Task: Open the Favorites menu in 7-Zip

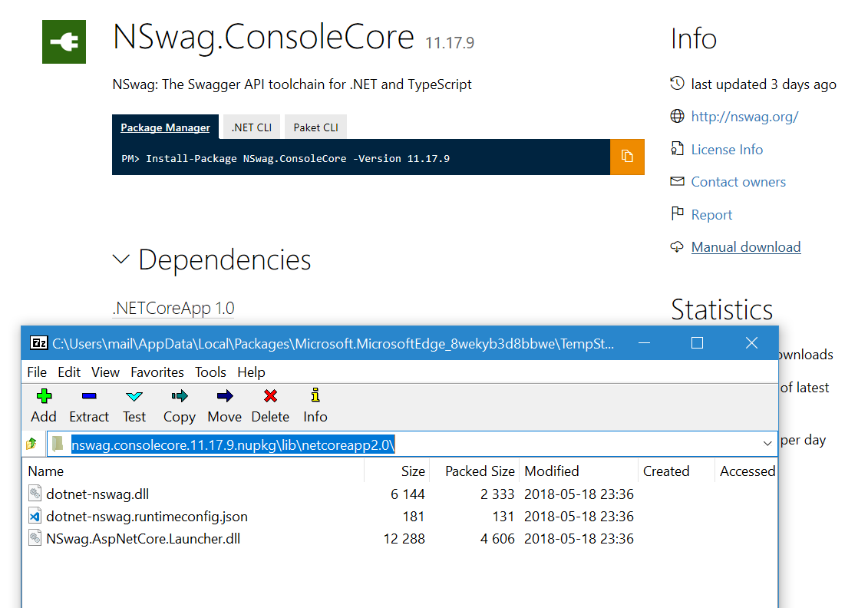Action: [157, 372]
